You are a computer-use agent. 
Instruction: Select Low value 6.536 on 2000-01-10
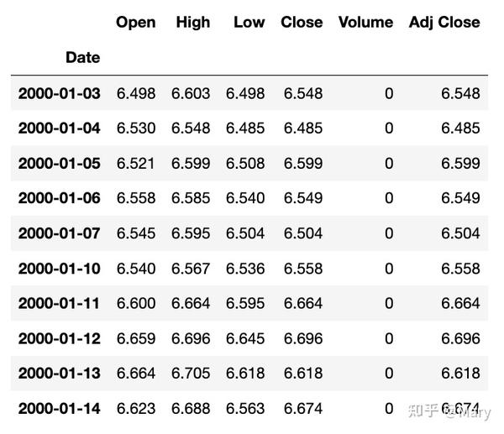coord(245,269)
